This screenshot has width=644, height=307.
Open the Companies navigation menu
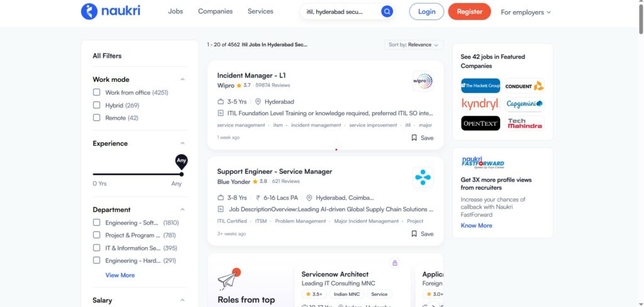coord(215,11)
